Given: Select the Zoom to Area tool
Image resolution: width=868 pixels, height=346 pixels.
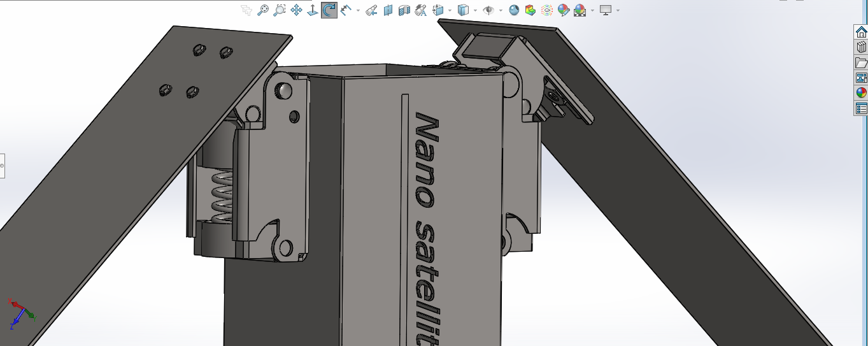Looking at the screenshot, I should point(280,10).
